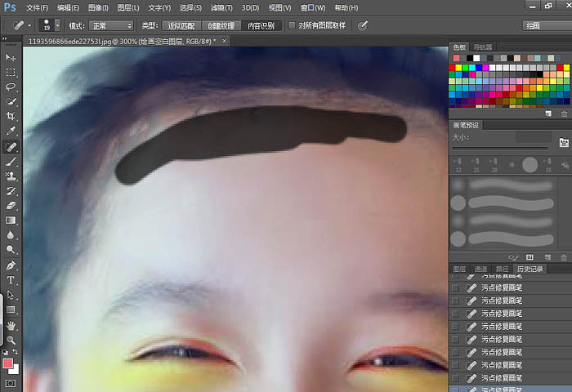Screen dimensions: 572x392
Task: Select the Quick Selection tool
Action: click(11, 101)
